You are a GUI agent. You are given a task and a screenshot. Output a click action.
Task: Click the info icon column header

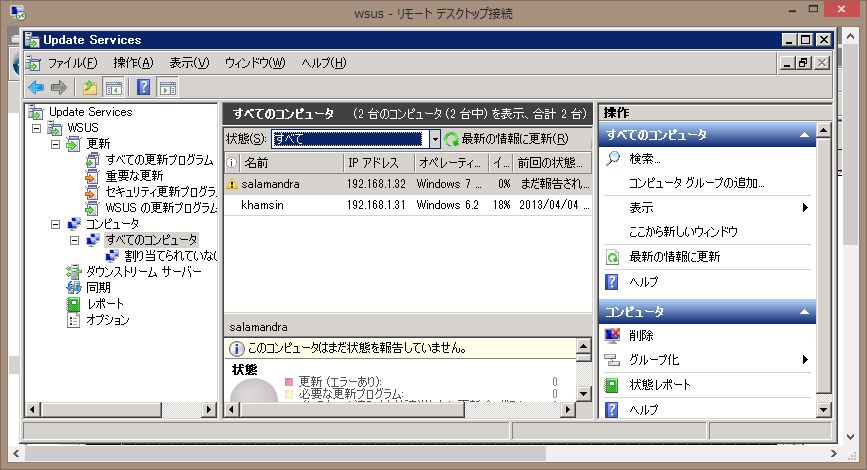click(x=232, y=163)
